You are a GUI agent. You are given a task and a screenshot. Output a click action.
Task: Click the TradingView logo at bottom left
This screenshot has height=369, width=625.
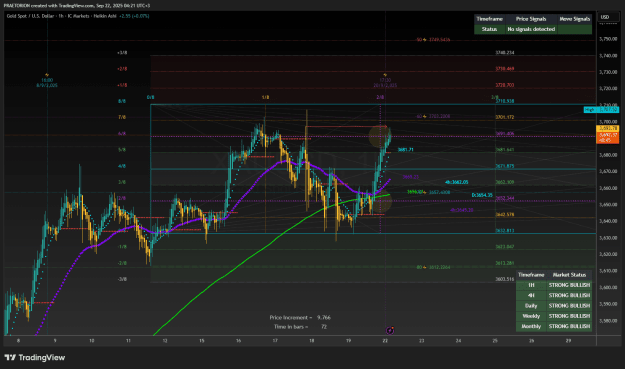pyautogui.click(x=35, y=357)
